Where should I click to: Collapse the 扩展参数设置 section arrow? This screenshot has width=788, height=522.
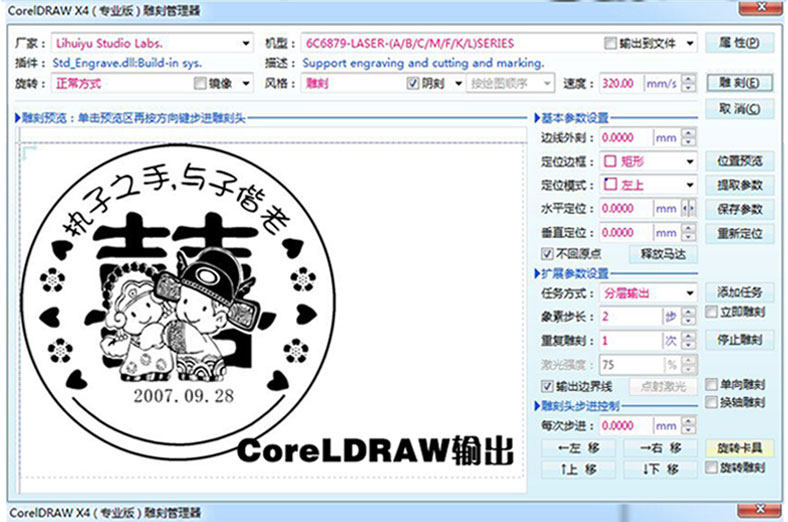[x=537, y=274]
